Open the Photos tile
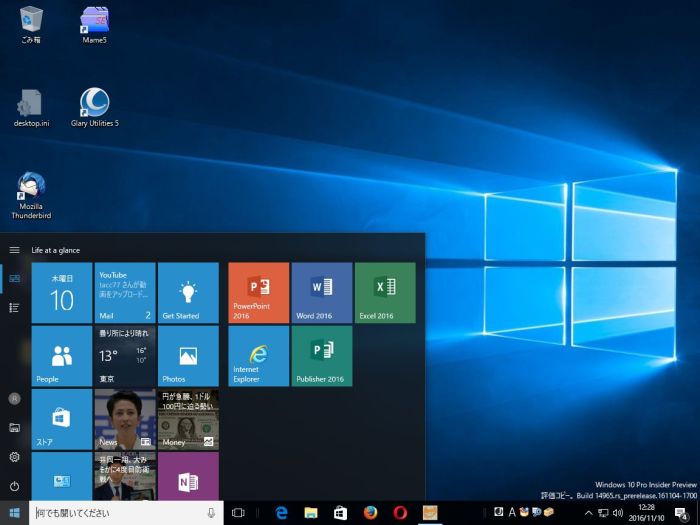Image resolution: width=700 pixels, height=525 pixels. coord(188,355)
